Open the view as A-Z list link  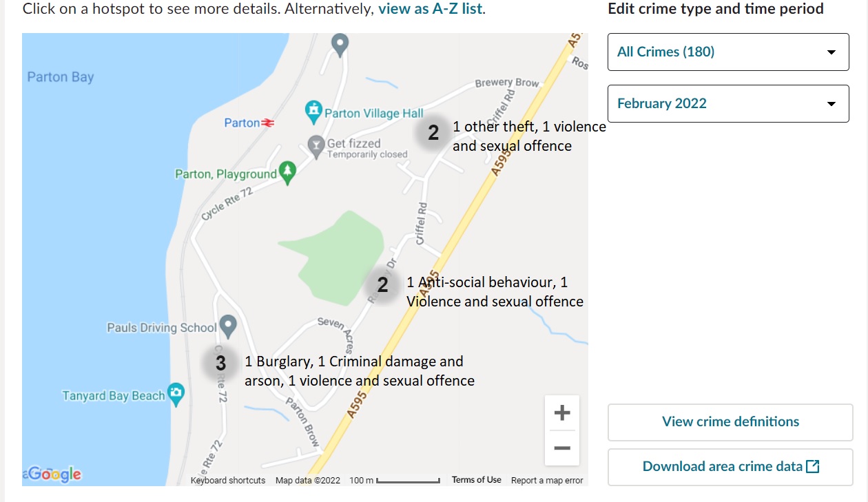click(431, 10)
